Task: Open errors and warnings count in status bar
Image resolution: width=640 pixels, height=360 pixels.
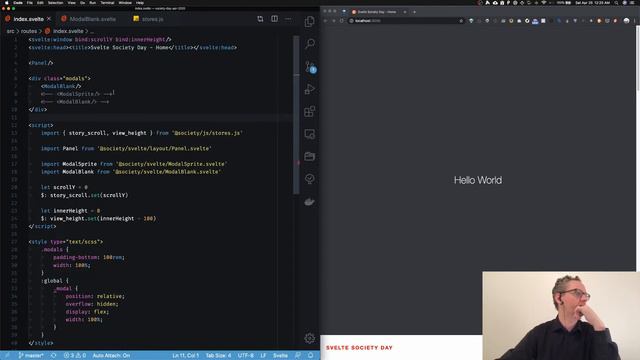Action: (x=75, y=356)
